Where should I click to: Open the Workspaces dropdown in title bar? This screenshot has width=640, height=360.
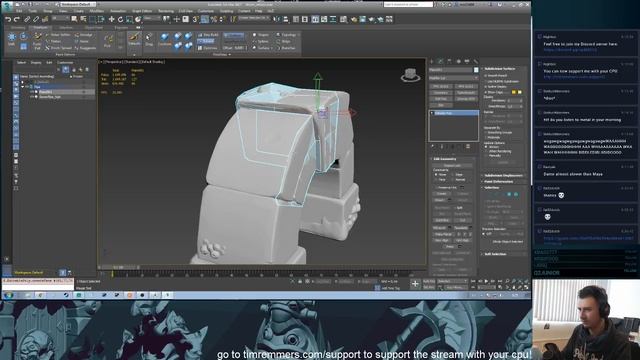(78, 4)
